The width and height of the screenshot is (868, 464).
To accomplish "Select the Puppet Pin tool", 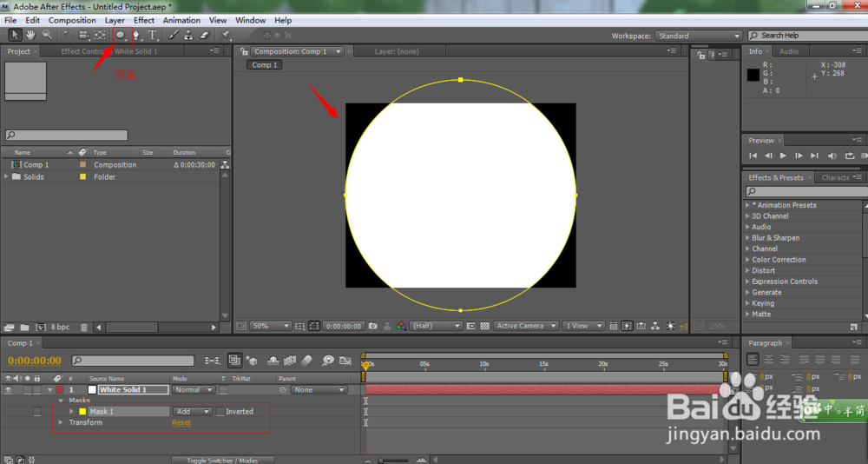I will (x=226, y=35).
